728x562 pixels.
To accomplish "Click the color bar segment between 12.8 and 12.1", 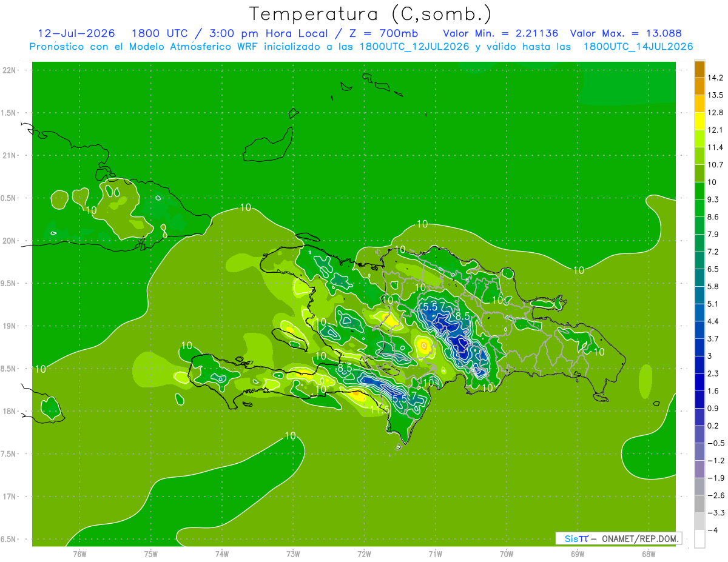I will tap(699, 121).
